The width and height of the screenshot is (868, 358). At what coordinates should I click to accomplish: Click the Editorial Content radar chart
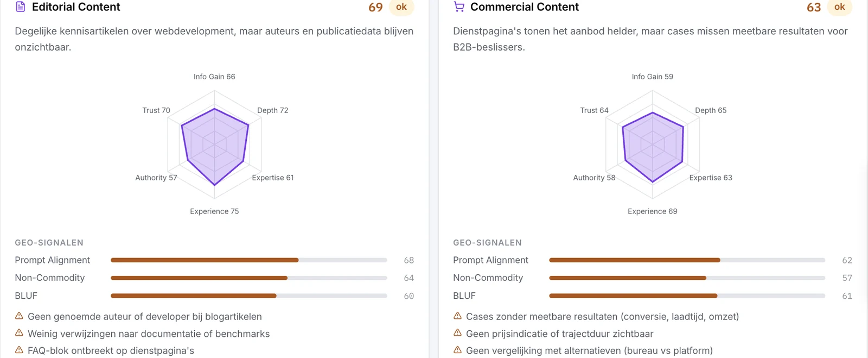click(x=215, y=145)
